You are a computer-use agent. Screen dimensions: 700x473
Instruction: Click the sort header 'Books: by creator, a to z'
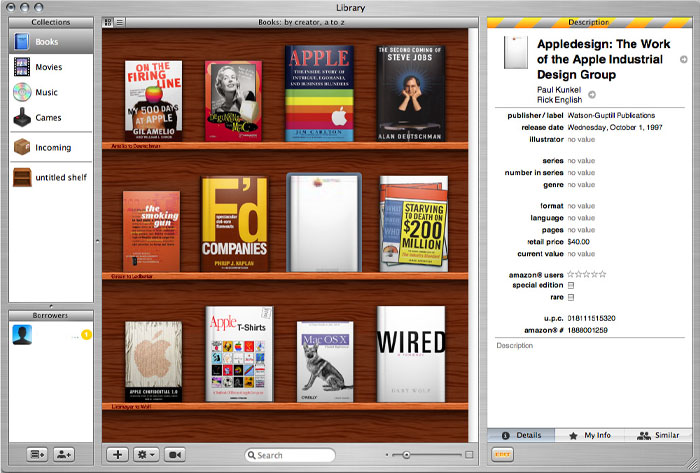[301, 22]
